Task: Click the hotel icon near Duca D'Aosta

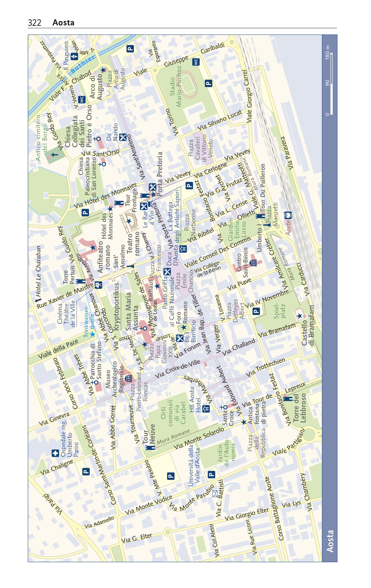Action: pos(183,249)
